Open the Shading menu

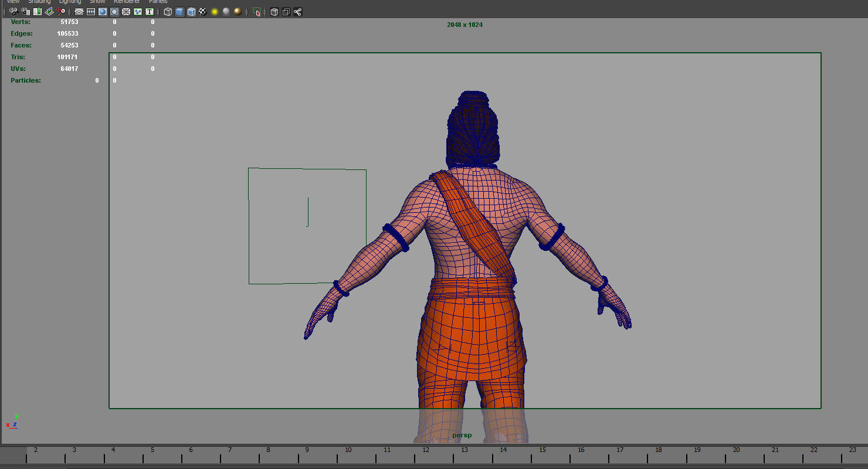(39, 2)
